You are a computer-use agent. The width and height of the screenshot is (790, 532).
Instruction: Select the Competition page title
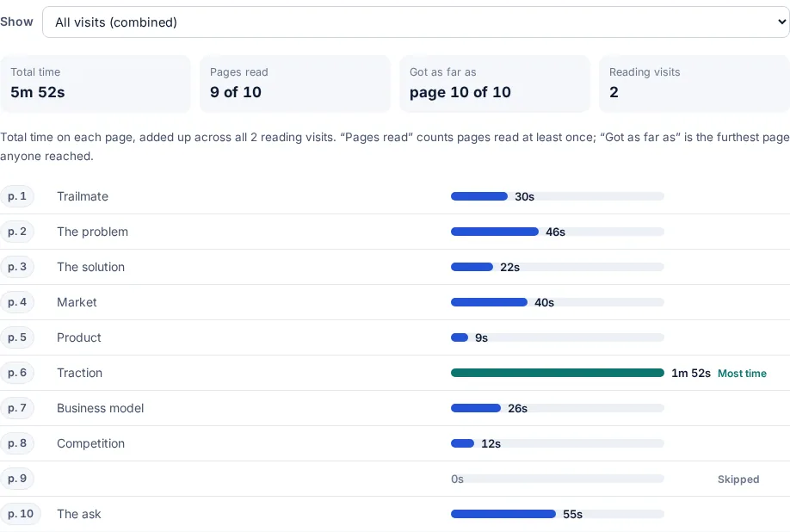point(90,443)
